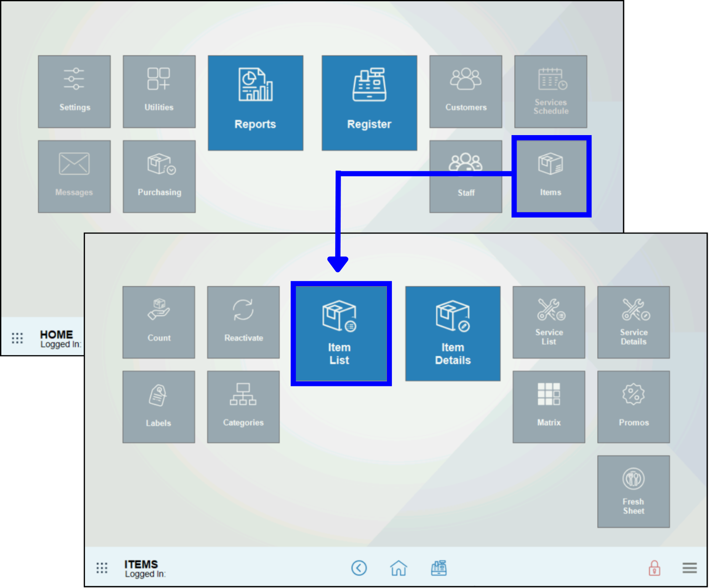
Task: Open register from bottom bar icon
Action: point(439,568)
